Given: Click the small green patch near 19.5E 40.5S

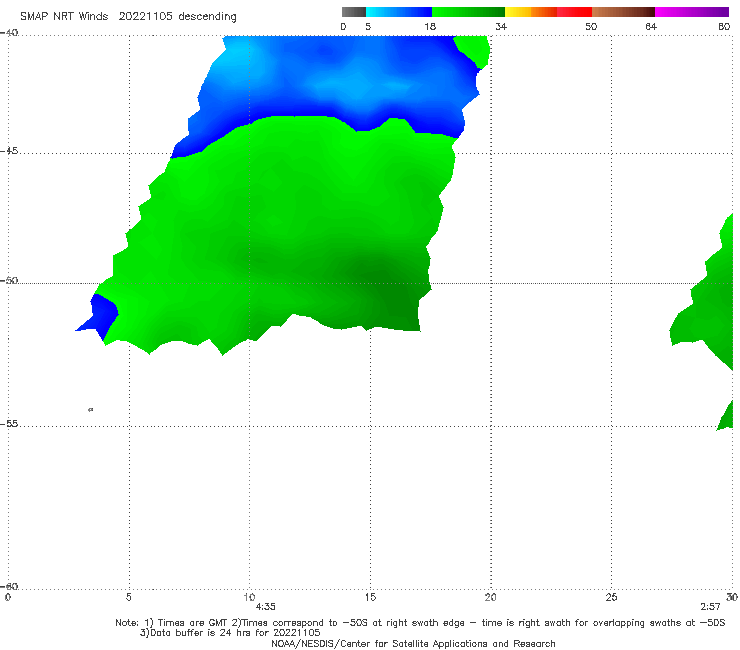Looking at the screenshot, I should (x=474, y=51).
